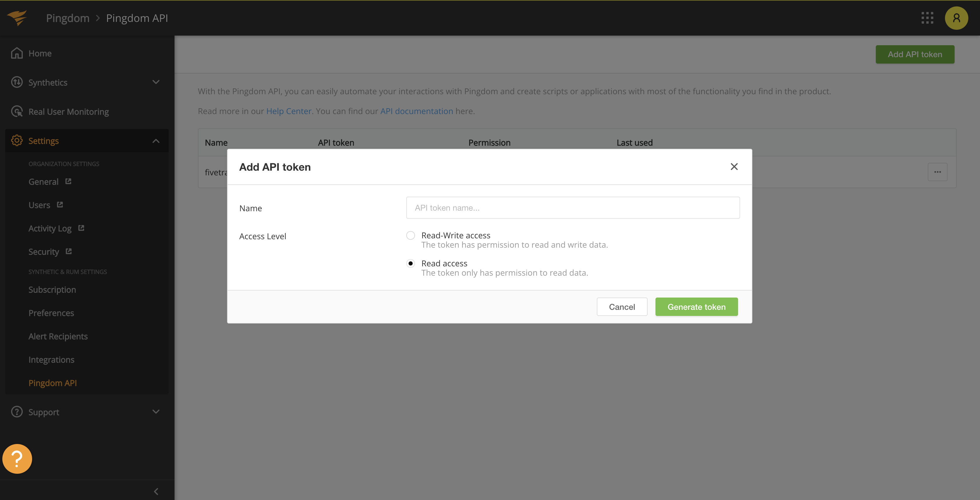The height and width of the screenshot is (500, 980).
Task: Click the Support icon in sidebar
Action: point(17,411)
